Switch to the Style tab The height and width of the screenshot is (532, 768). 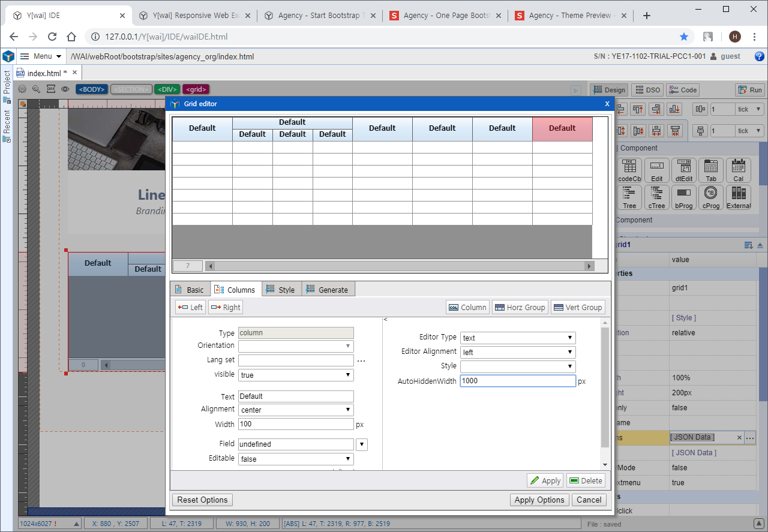pos(281,290)
